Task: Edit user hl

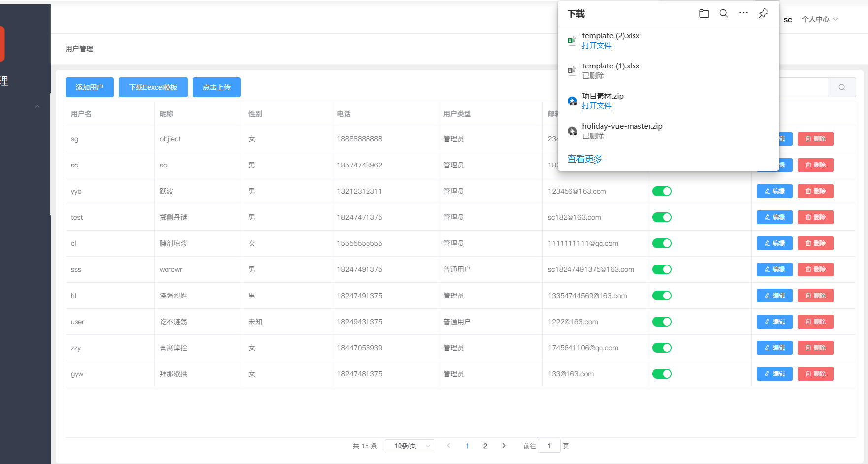Action: pyautogui.click(x=774, y=296)
